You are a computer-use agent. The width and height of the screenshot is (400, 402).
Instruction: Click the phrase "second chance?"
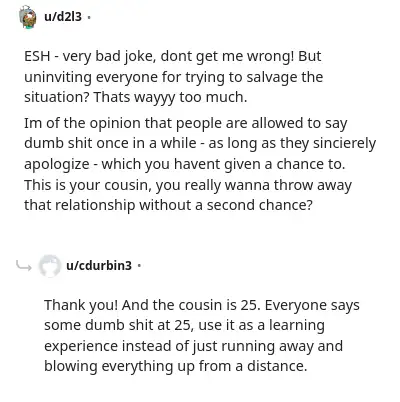[260, 205]
